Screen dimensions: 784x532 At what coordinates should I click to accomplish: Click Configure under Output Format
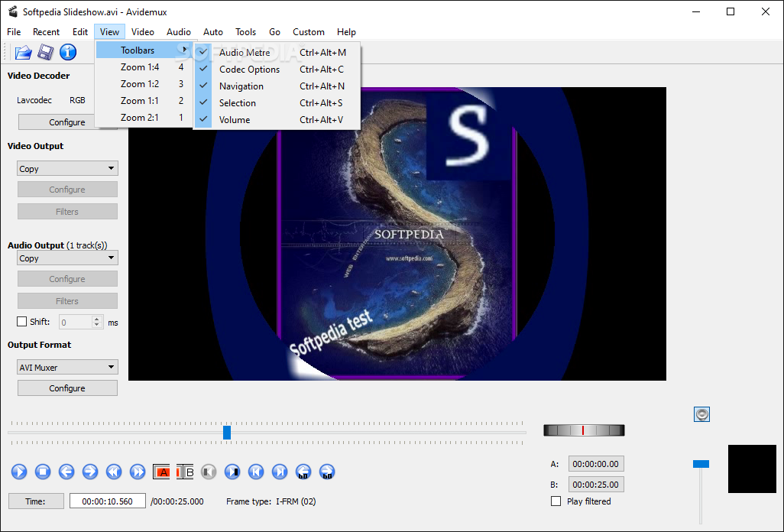(67, 388)
